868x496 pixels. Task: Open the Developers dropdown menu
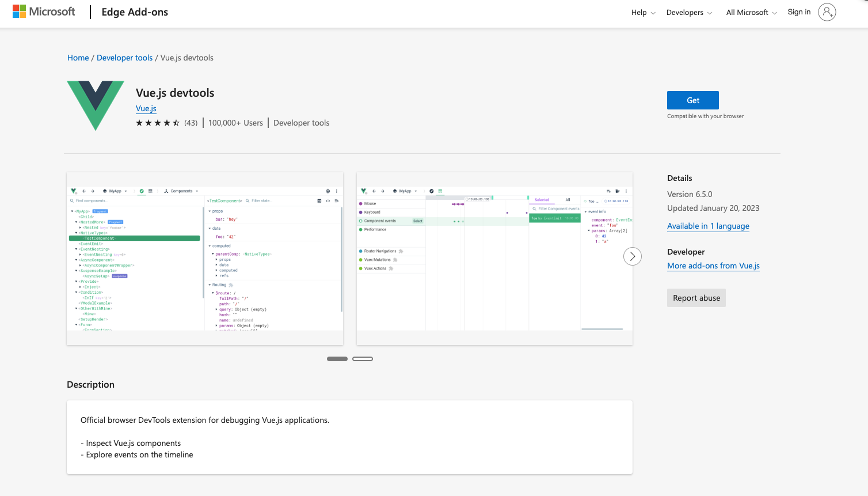pos(688,13)
